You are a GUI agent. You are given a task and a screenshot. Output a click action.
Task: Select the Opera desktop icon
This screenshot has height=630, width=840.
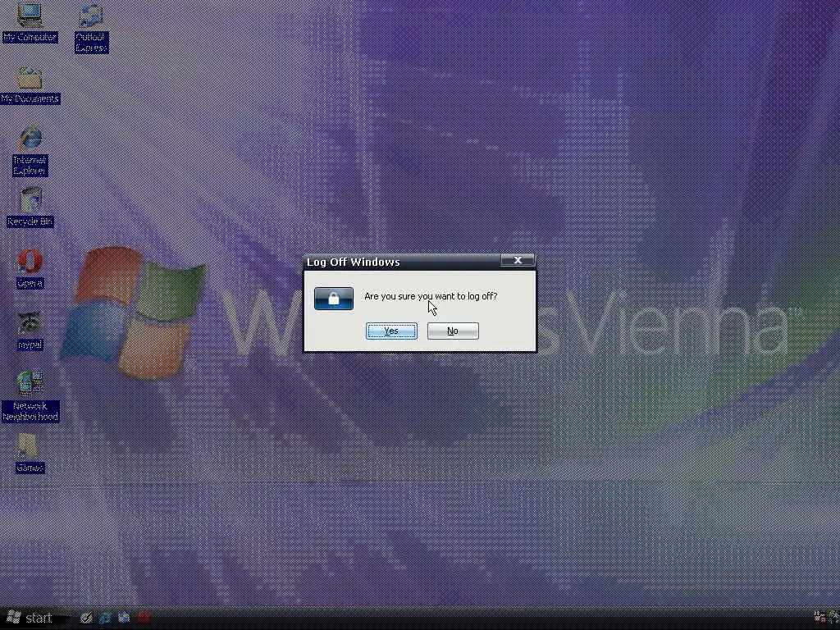pyautogui.click(x=30, y=269)
